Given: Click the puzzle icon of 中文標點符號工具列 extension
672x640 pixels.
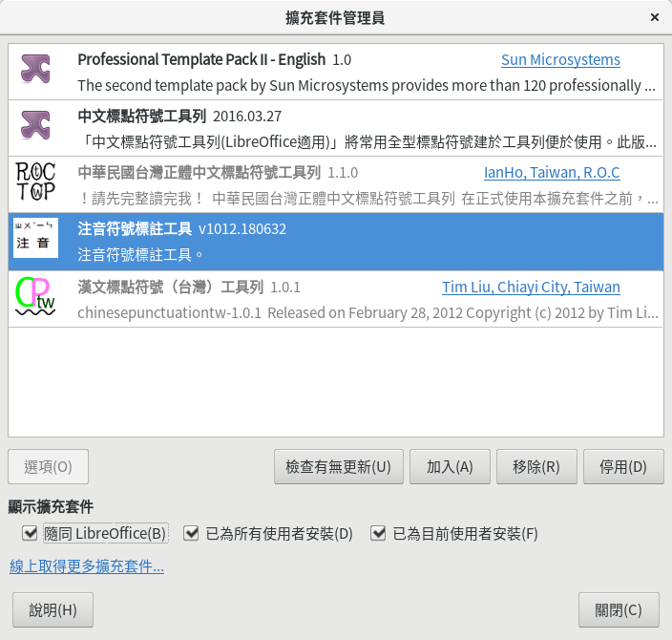Looking at the screenshot, I should (35, 125).
